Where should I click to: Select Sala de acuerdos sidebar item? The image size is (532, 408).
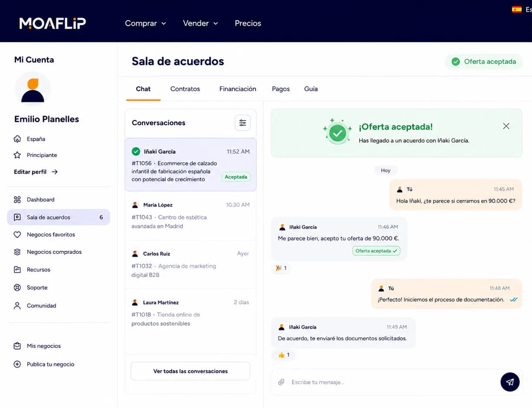59,217
